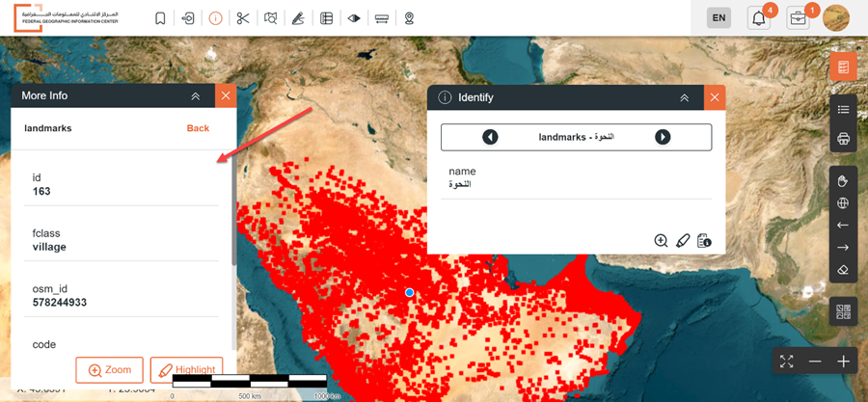Screen dimensions: 868x402
Task: Switch language with EN button
Action: (x=719, y=17)
